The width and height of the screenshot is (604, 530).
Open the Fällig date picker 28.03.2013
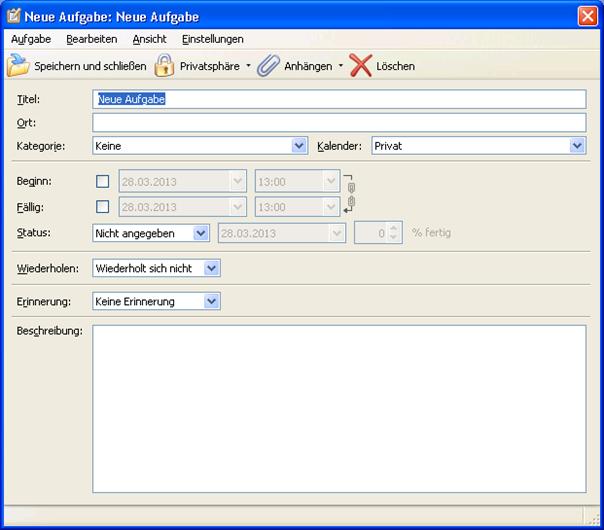click(183, 207)
